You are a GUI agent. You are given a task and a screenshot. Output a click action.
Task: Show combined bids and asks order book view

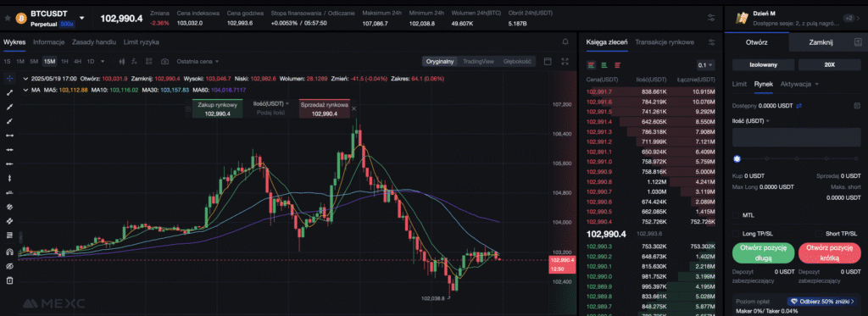click(x=591, y=65)
